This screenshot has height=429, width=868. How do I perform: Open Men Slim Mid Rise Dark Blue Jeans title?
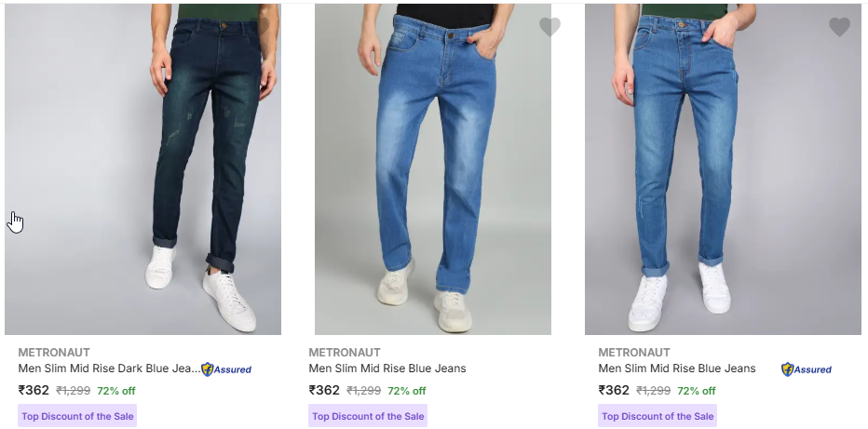coord(108,369)
